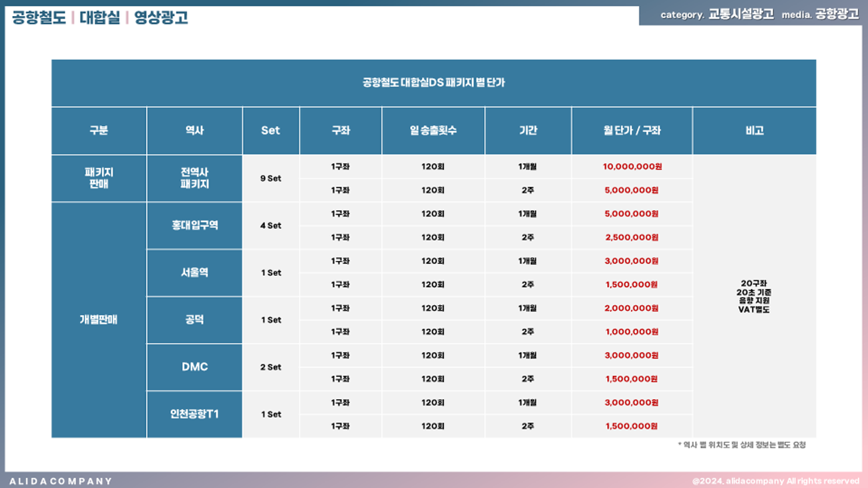
Task: Select the 서울역 station cell
Action: pyautogui.click(x=194, y=272)
